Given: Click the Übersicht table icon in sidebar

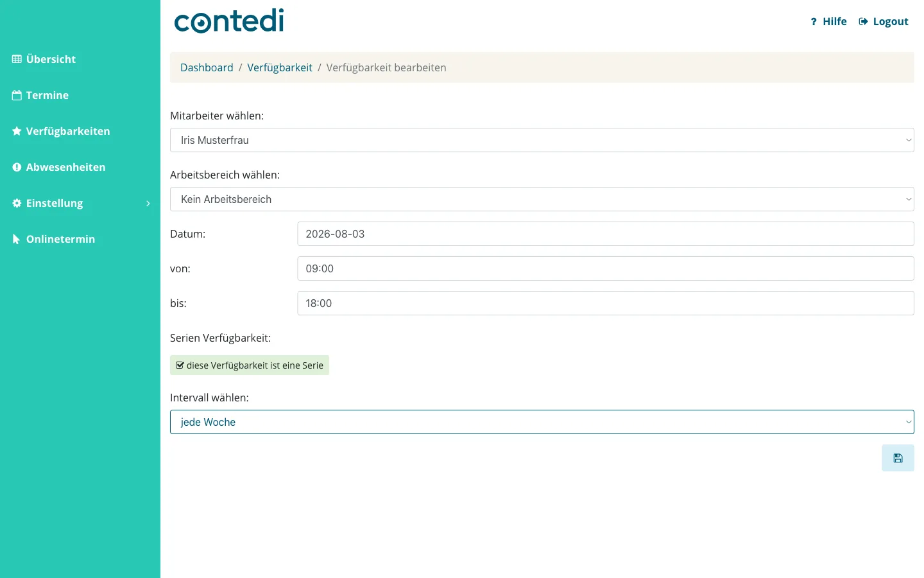Looking at the screenshot, I should point(17,59).
